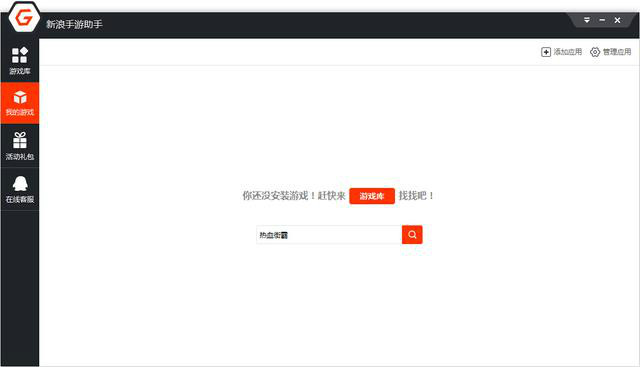Close the 新浪手游助手 window
Screen dimensions: 640x367
[x=617, y=20]
